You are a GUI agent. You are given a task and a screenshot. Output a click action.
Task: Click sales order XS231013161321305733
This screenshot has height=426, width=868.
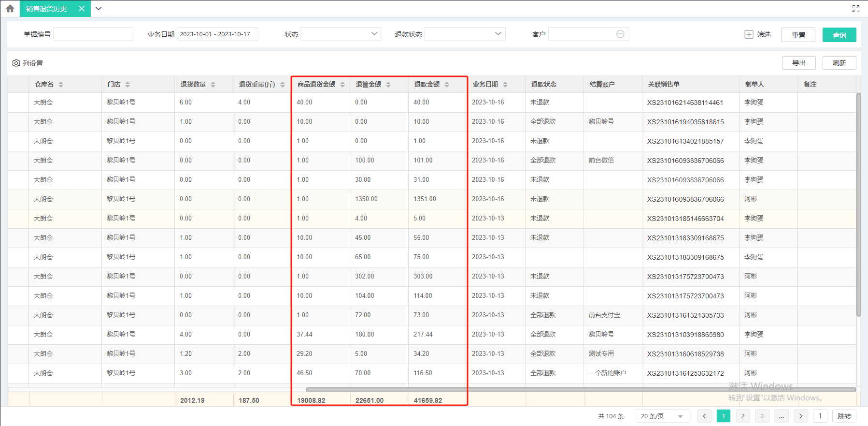[685, 315]
